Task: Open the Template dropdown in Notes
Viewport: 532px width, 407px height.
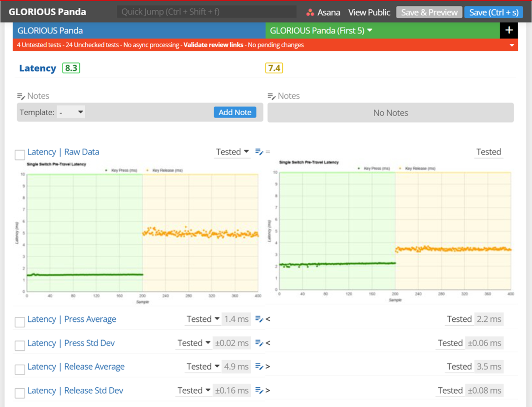Action: click(71, 112)
